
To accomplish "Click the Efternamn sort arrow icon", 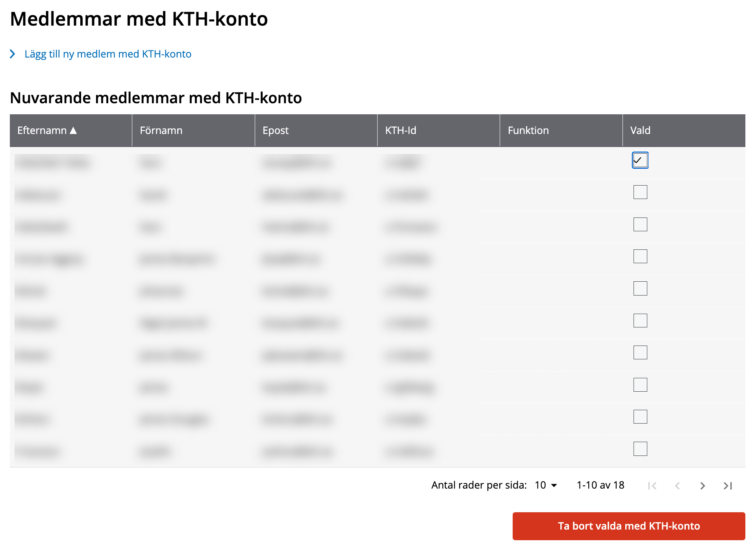I will (x=73, y=130).
